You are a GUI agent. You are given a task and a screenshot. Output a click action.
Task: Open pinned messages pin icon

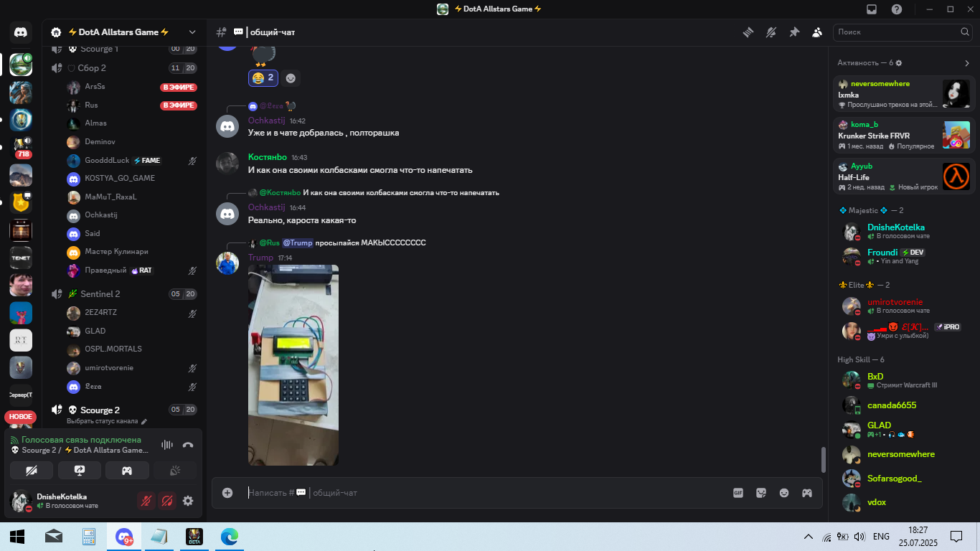[794, 32]
